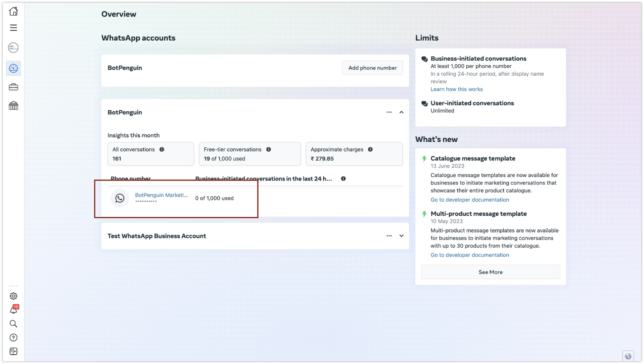Select the WhatsApp overview dashboard icon
The height and width of the screenshot is (364, 644).
point(14,68)
